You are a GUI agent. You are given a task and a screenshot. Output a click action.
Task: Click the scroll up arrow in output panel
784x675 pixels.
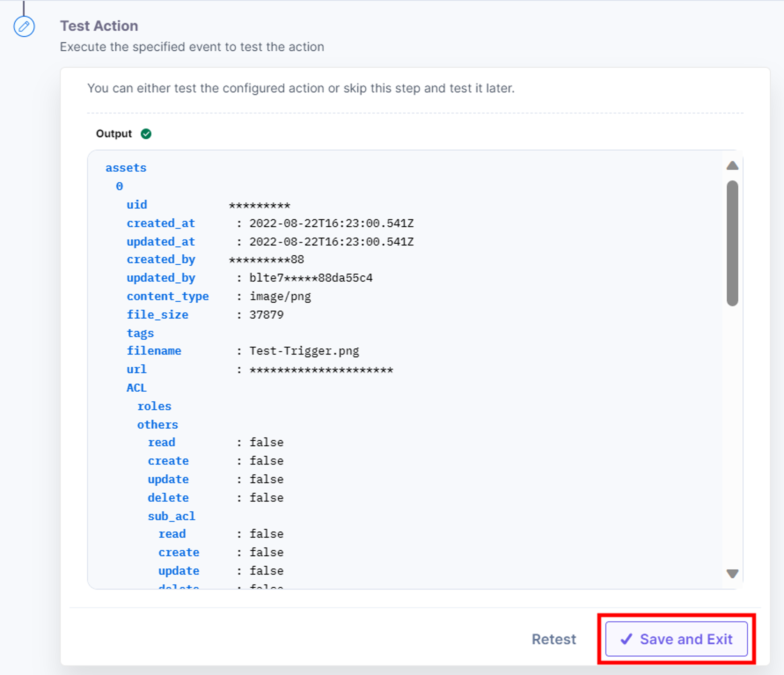point(732,166)
